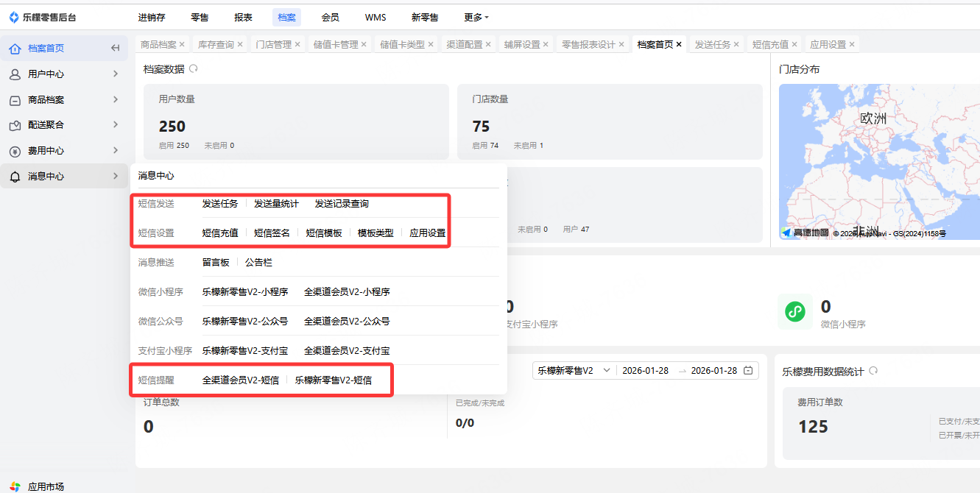Open 公告栏 in the popup menu

point(258,263)
